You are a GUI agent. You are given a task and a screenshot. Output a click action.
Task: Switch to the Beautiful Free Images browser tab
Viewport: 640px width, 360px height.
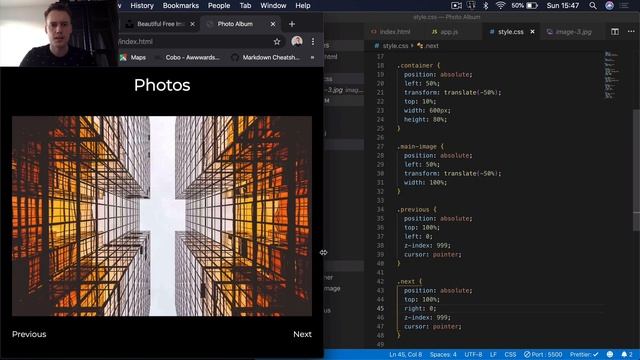pos(160,24)
